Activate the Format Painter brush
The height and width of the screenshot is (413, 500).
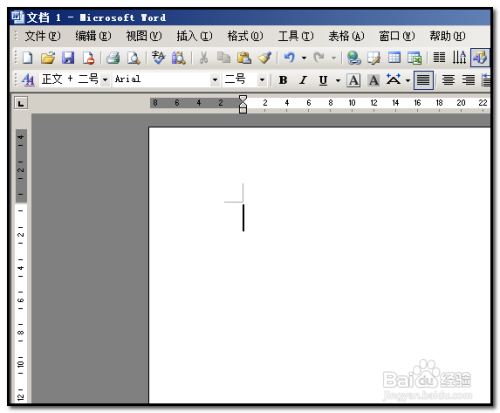[x=265, y=58]
